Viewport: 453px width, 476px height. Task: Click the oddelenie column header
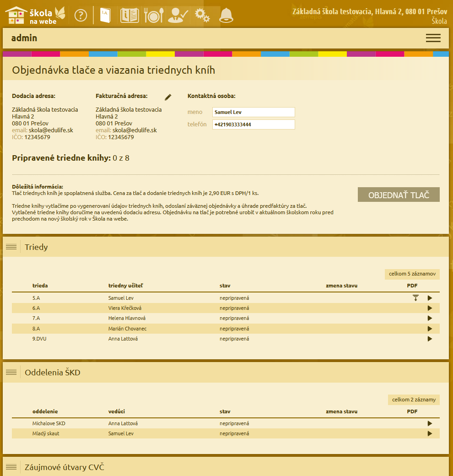coord(45,411)
